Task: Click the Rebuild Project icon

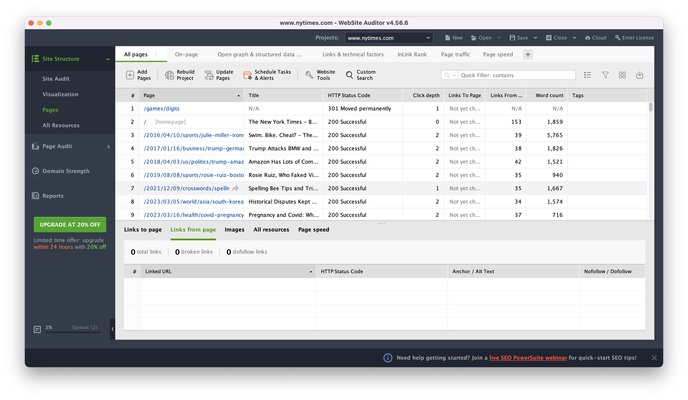Action: (x=169, y=75)
